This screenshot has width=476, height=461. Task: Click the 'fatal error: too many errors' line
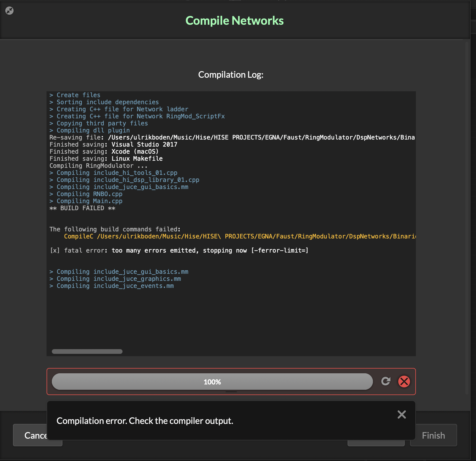coord(179,251)
